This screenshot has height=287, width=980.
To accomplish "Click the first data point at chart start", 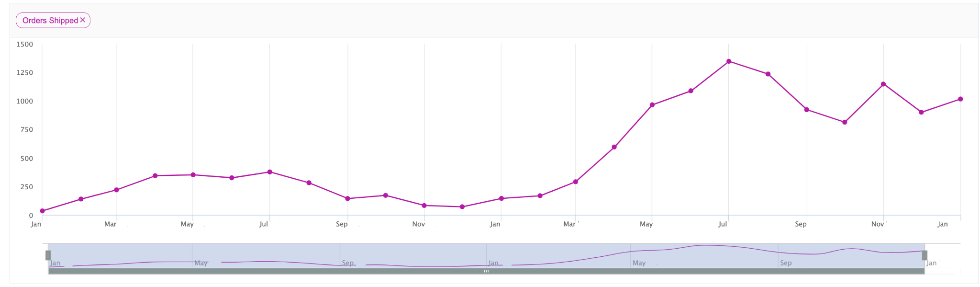I will 43,211.
